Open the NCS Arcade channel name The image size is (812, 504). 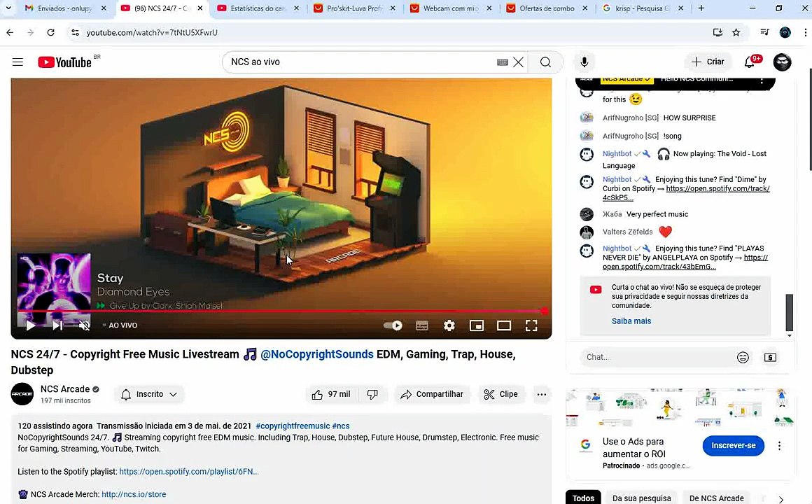coord(65,389)
